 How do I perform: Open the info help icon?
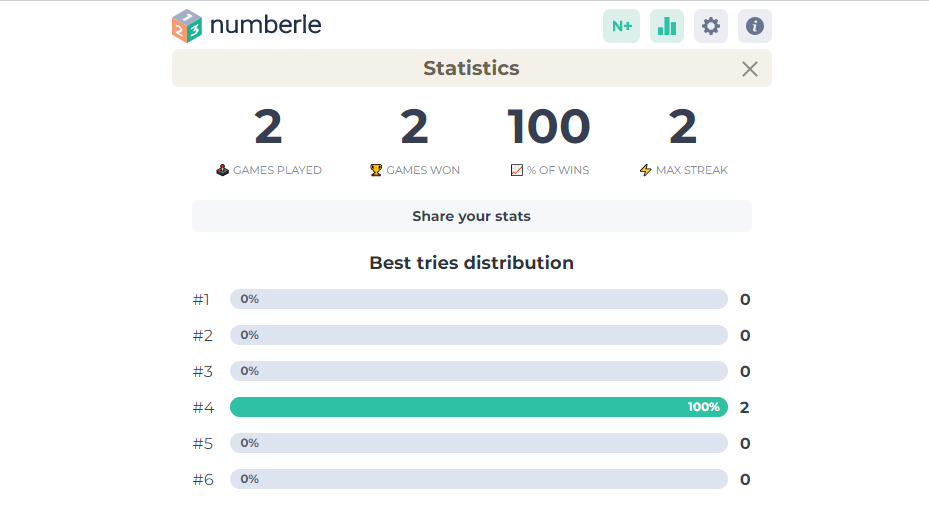[755, 26]
